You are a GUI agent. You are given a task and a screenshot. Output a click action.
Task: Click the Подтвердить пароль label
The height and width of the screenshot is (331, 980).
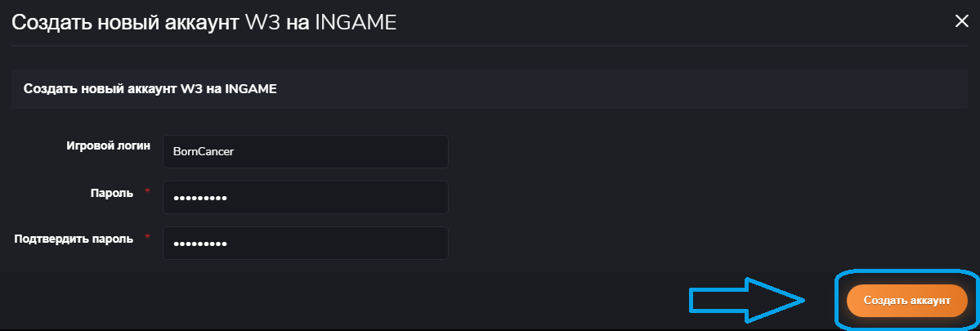74,238
